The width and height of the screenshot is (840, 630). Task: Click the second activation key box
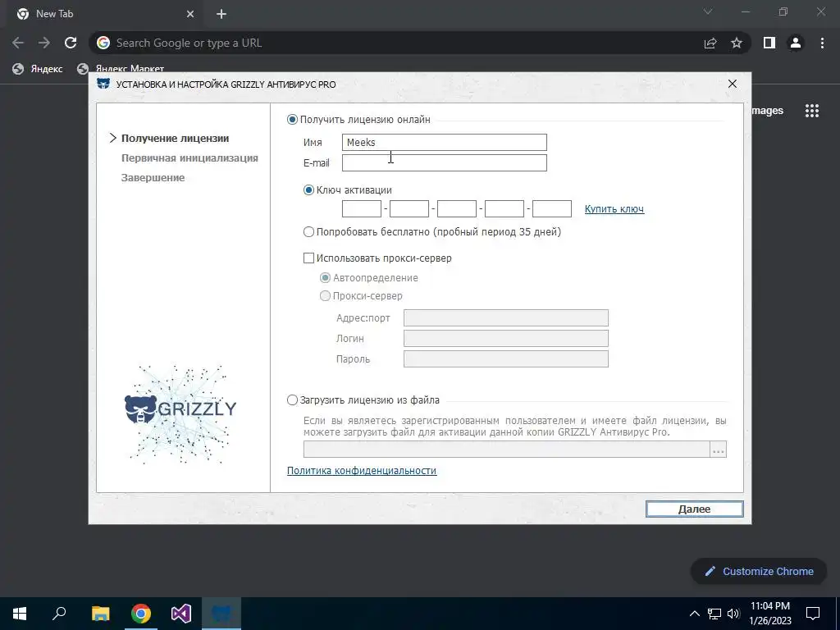pyautogui.click(x=409, y=209)
